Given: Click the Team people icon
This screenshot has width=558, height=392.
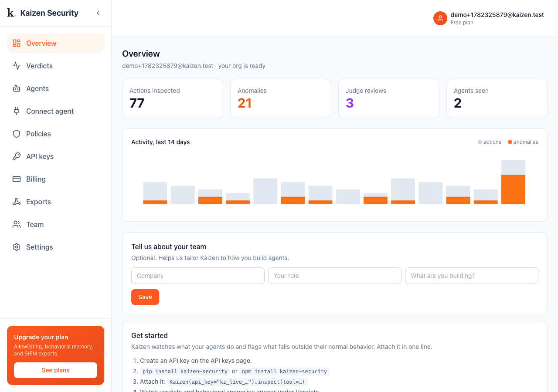Looking at the screenshot, I should (17, 224).
